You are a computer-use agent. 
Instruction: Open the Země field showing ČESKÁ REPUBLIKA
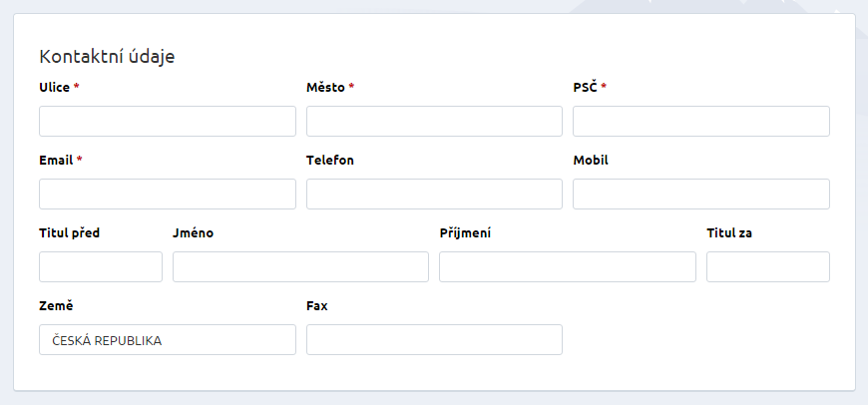coord(167,340)
